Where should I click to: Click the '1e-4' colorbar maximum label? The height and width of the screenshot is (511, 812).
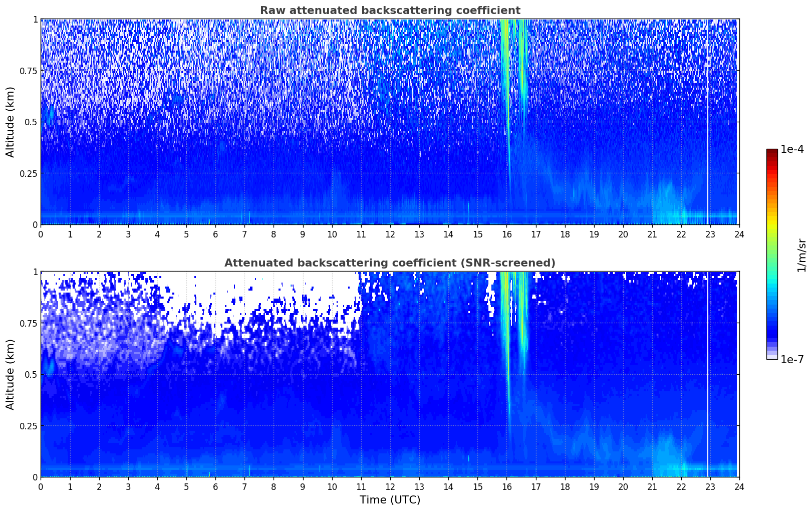(792, 149)
